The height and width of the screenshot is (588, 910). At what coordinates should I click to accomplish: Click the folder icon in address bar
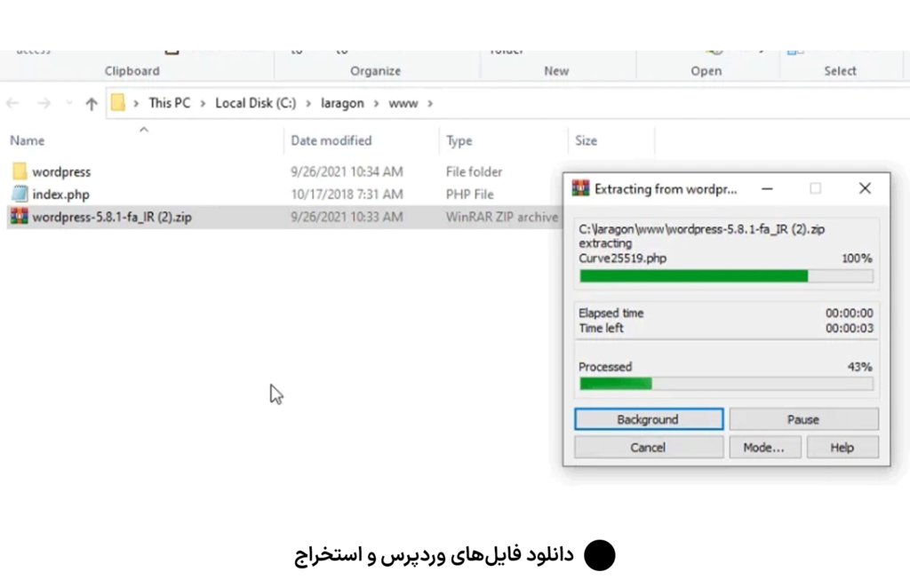[x=118, y=103]
